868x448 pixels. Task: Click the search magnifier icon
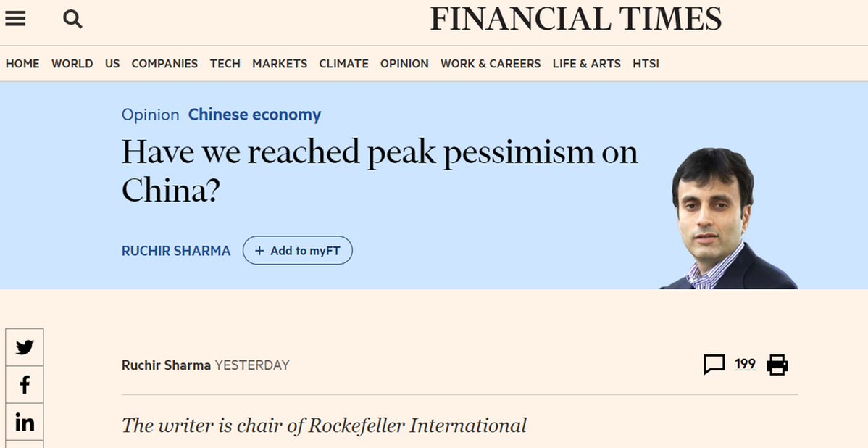[72, 20]
